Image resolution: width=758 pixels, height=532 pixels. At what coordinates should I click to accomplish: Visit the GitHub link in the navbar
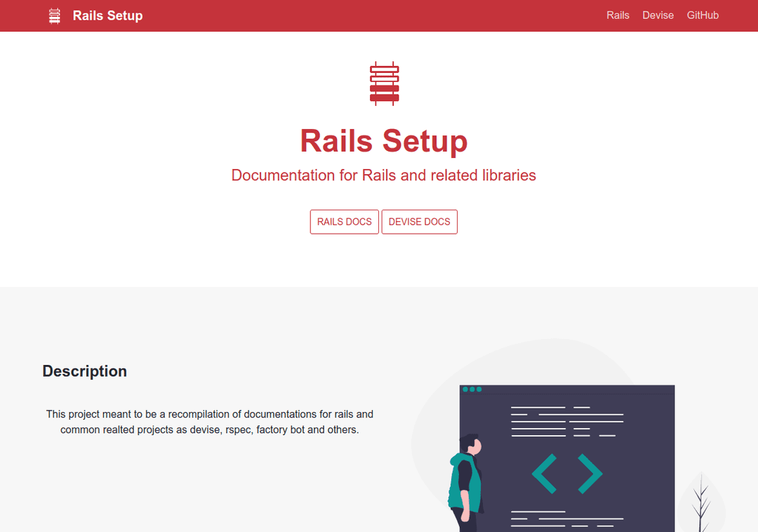(x=703, y=15)
